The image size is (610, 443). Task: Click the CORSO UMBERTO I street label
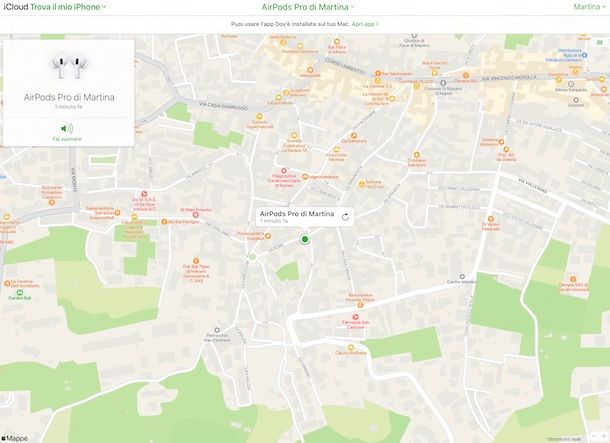tap(345, 67)
